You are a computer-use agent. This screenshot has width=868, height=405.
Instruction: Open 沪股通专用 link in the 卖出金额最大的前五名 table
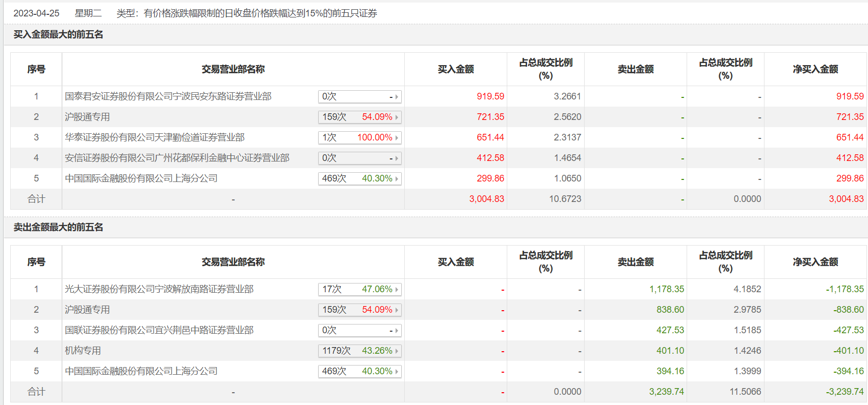[87, 310]
